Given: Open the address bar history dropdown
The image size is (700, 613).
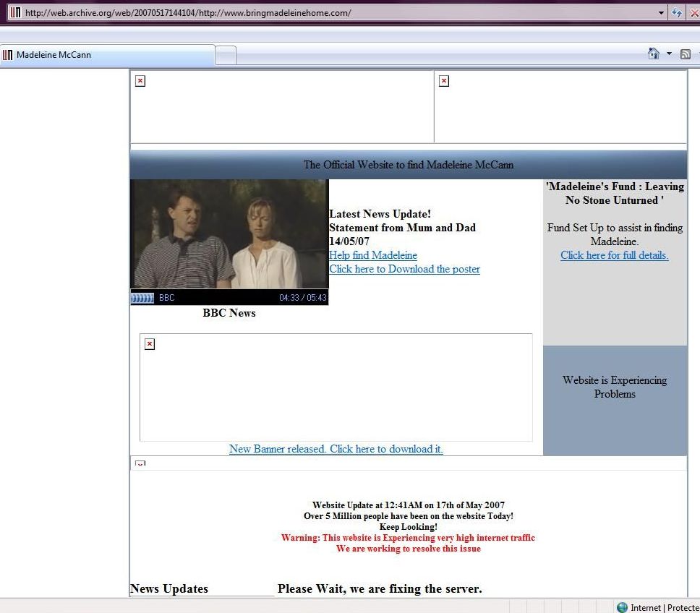Looking at the screenshot, I should click(x=661, y=13).
